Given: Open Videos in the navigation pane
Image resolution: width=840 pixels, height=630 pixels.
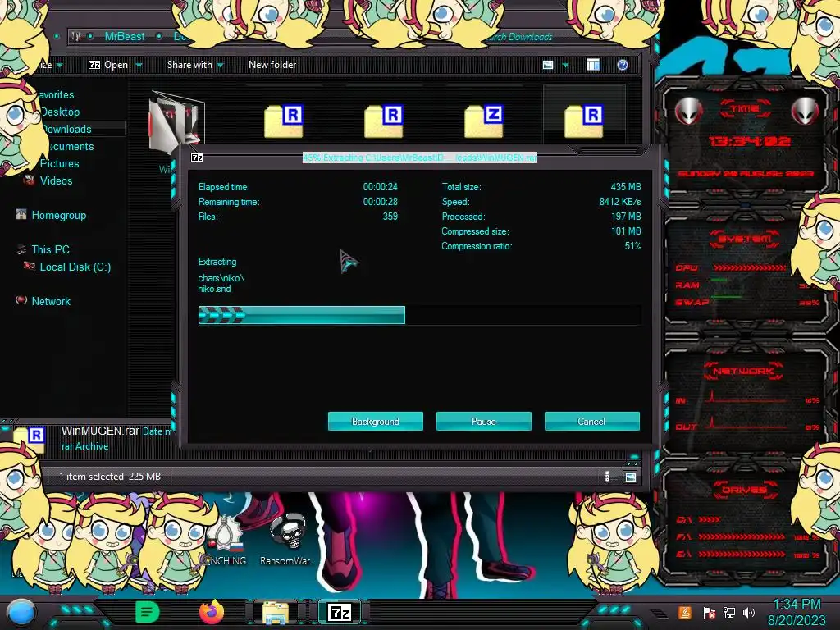Looking at the screenshot, I should [x=57, y=180].
